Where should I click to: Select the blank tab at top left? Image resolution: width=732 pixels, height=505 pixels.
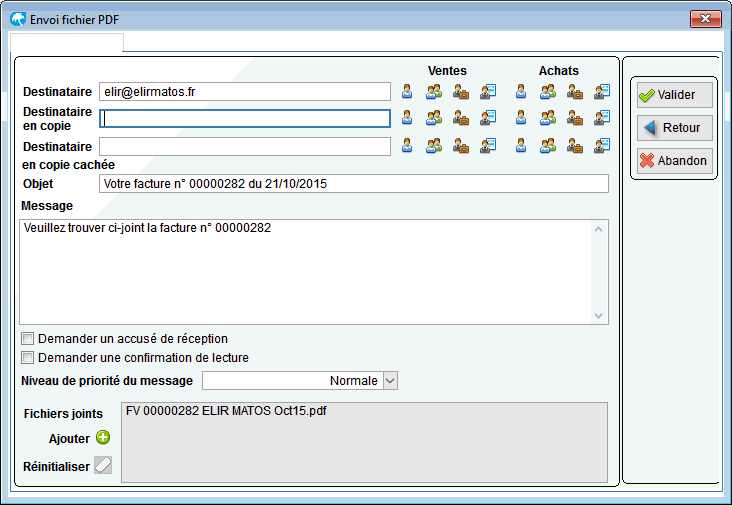pyautogui.click(x=67, y=42)
